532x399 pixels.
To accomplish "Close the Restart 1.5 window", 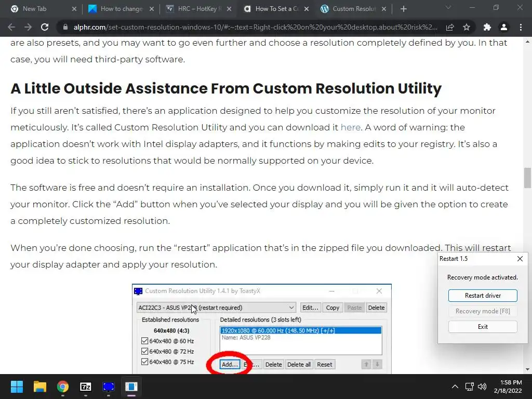I will 520,259.
